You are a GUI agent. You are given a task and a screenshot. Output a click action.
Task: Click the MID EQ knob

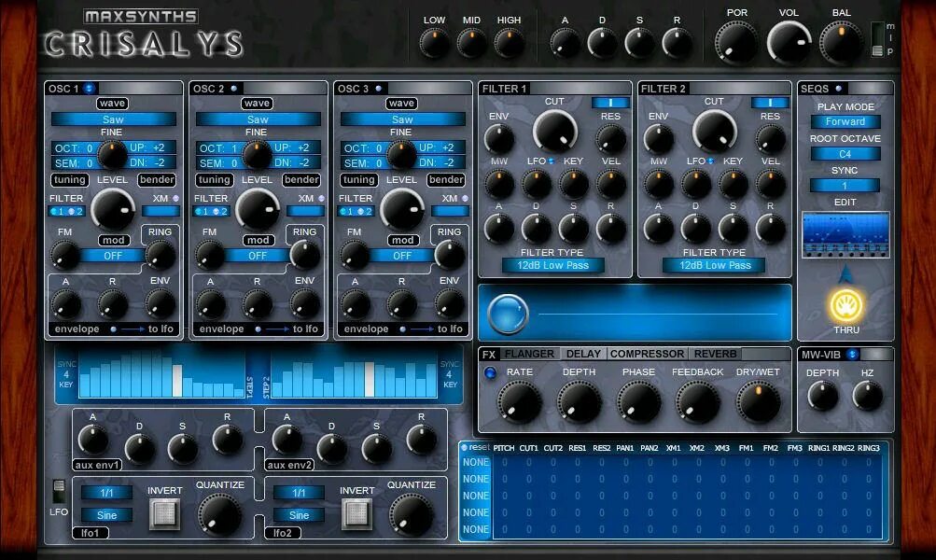pos(471,44)
